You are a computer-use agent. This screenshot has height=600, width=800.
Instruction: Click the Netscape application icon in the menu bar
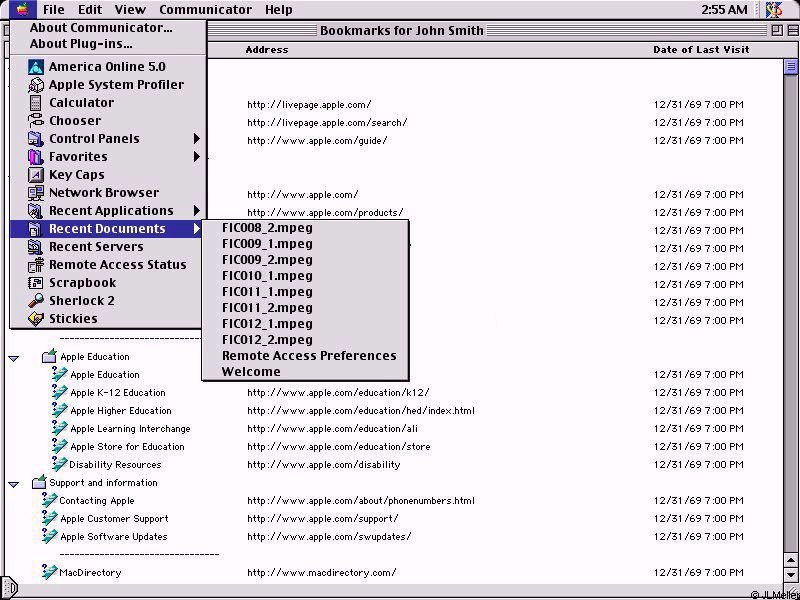[x=774, y=10]
